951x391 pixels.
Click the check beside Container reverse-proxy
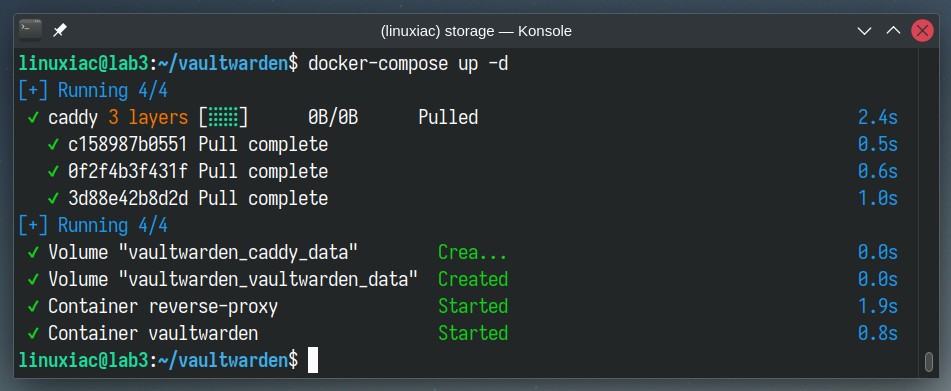coord(33,306)
